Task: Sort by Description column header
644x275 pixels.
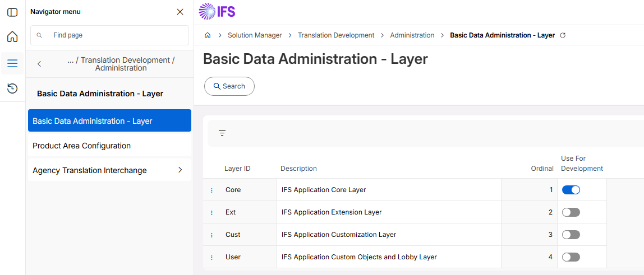Action: coord(298,169)
